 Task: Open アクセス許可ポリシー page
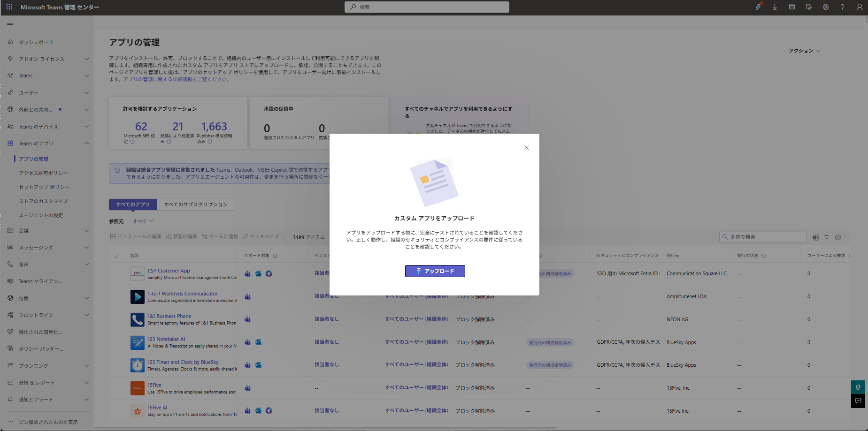43,173
